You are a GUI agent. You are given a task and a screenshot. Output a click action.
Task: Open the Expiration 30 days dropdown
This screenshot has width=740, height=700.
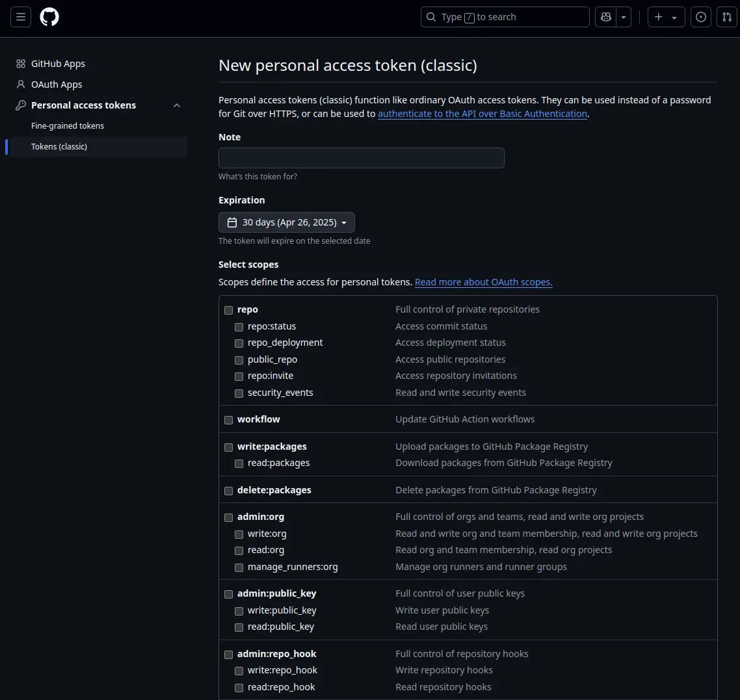(x=287, y=222)
